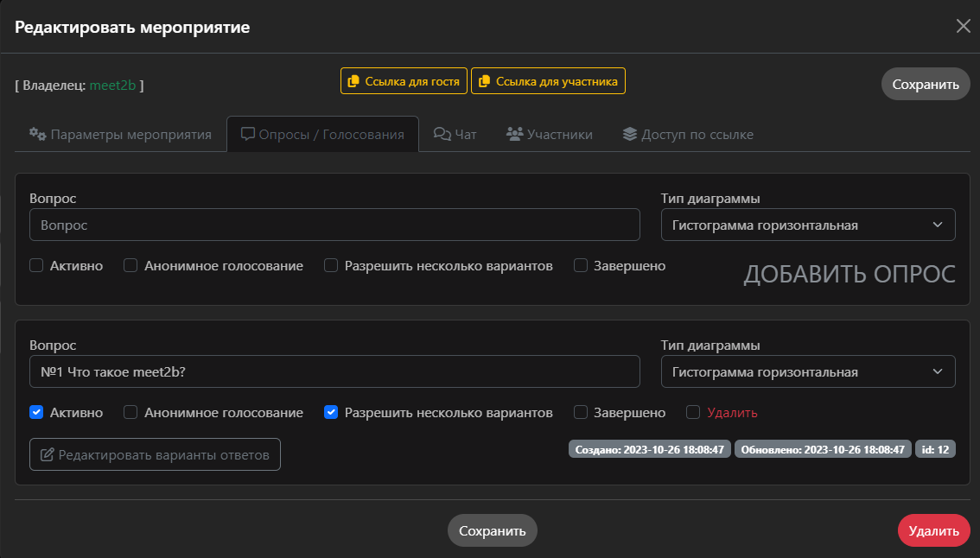Switch to the "Доступ по ссылке" tab

click(x=687, y=134)
